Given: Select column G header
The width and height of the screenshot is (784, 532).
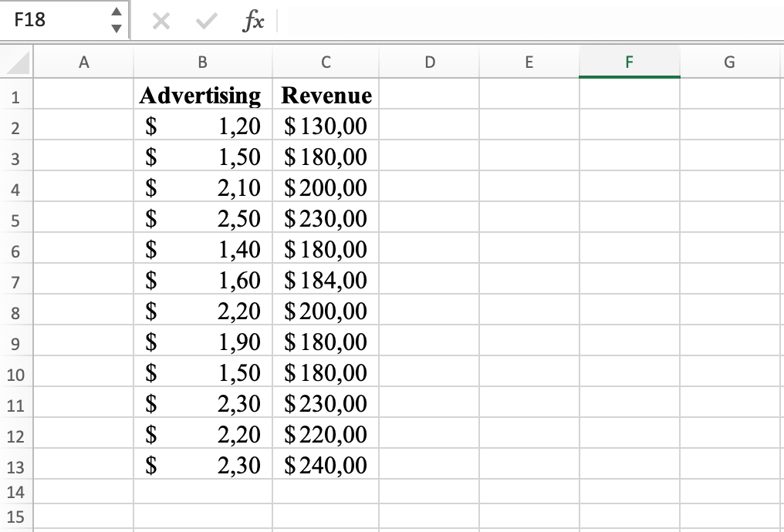Looking at the screenshot, I should (728, 62).
